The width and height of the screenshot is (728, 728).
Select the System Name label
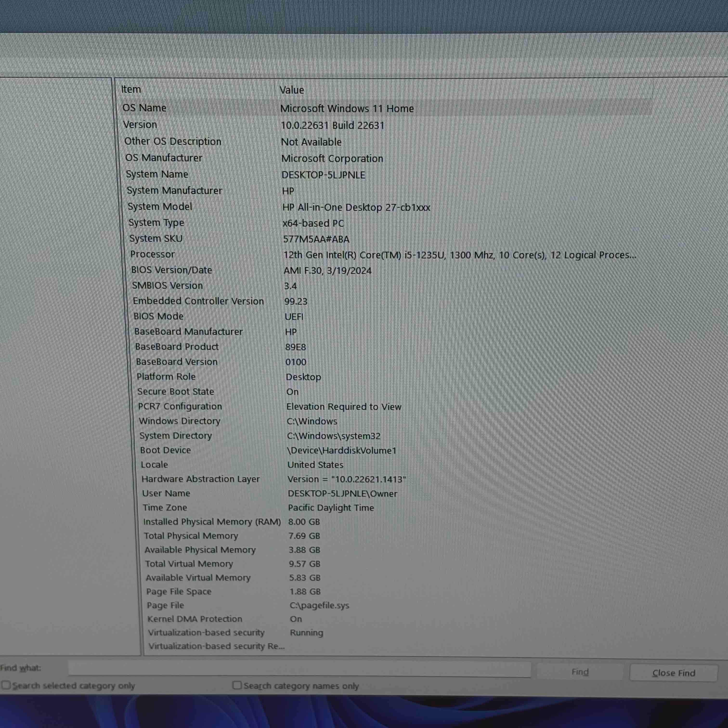point(157,174)
